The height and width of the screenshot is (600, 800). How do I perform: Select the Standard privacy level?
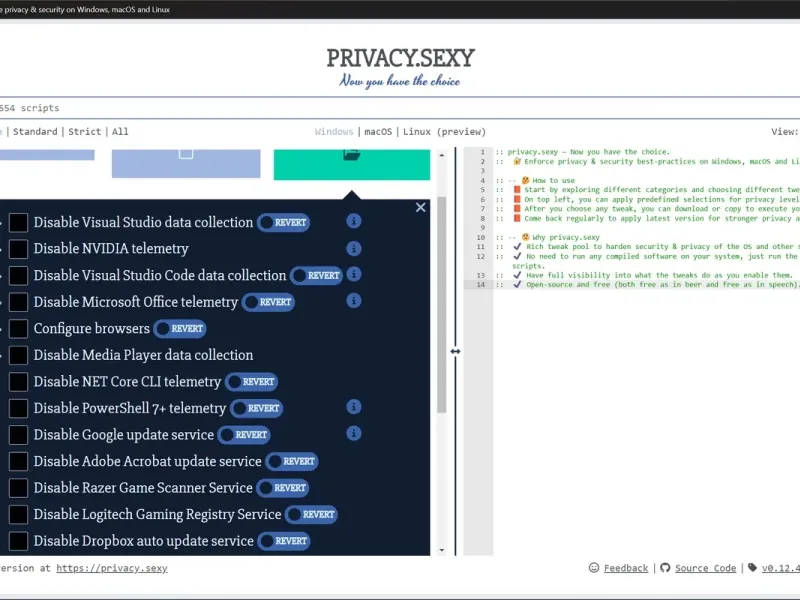pyautogui.click(x=35, y=132)
